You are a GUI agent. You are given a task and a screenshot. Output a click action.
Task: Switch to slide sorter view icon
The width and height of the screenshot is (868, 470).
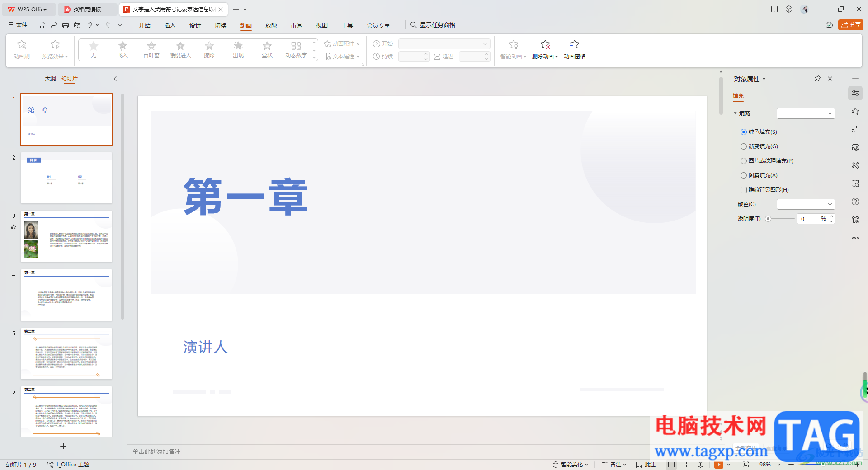click(x=686, y=465)
